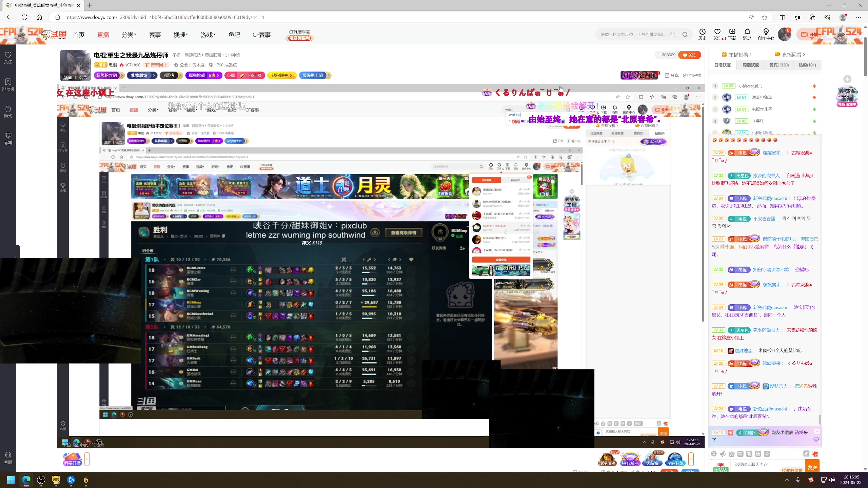This screenshot has height=488, width=868.
Task: Open 客服 headset in the left sidebar
Action: [8, 458]
